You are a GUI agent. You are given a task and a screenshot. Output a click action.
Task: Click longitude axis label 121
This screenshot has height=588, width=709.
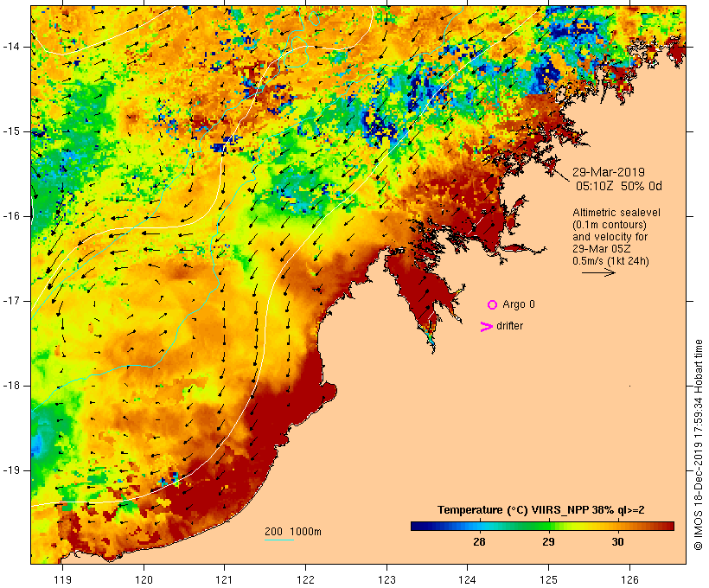(224, 579)
